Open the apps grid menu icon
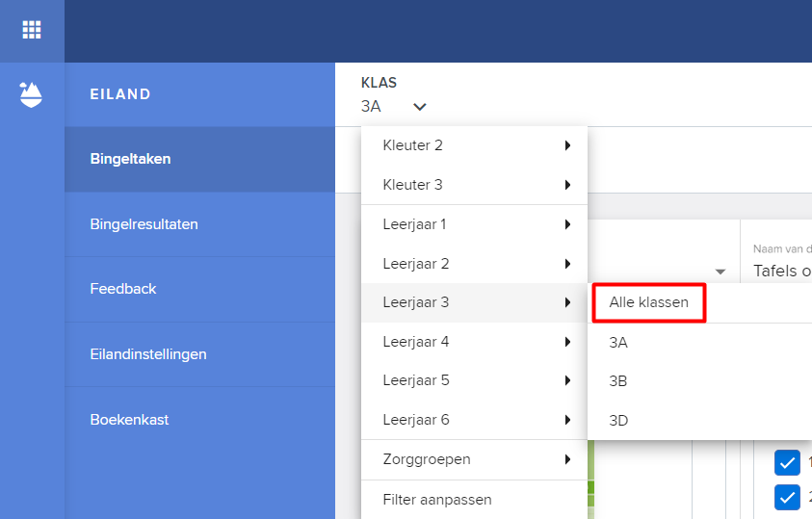This screenshot has height=519, width=812. pos(32,30)
